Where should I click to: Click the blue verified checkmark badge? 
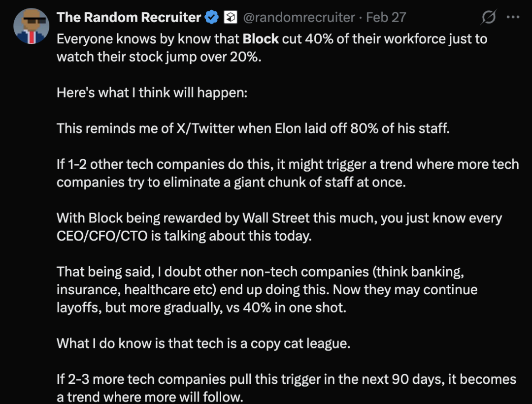pos(212,18)
